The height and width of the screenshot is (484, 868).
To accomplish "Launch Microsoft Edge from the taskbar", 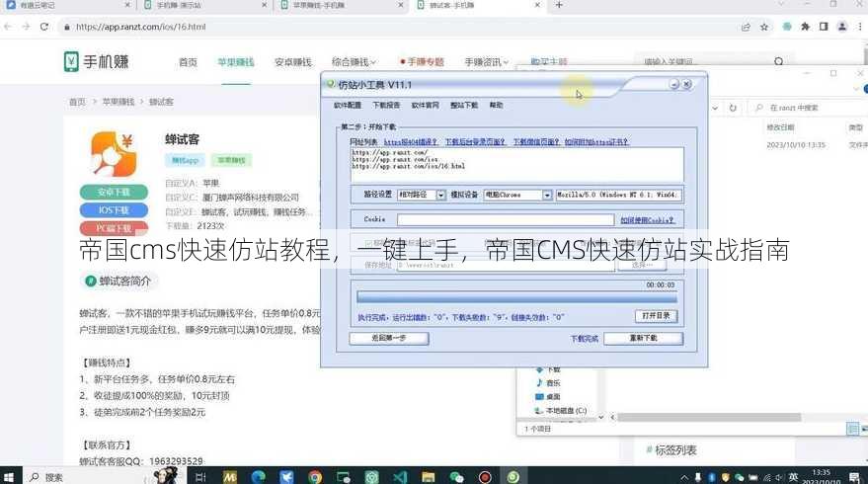I will coord(259,477).
